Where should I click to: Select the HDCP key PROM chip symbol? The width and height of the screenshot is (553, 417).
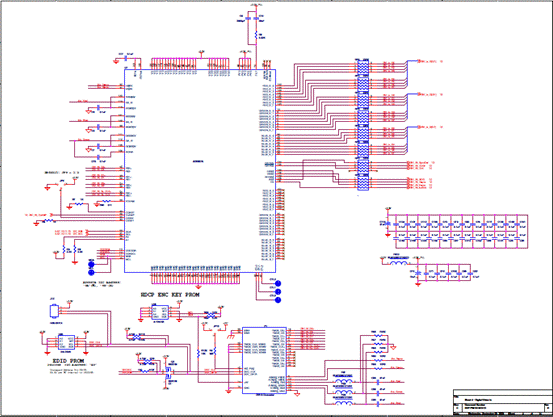(159, 313)
